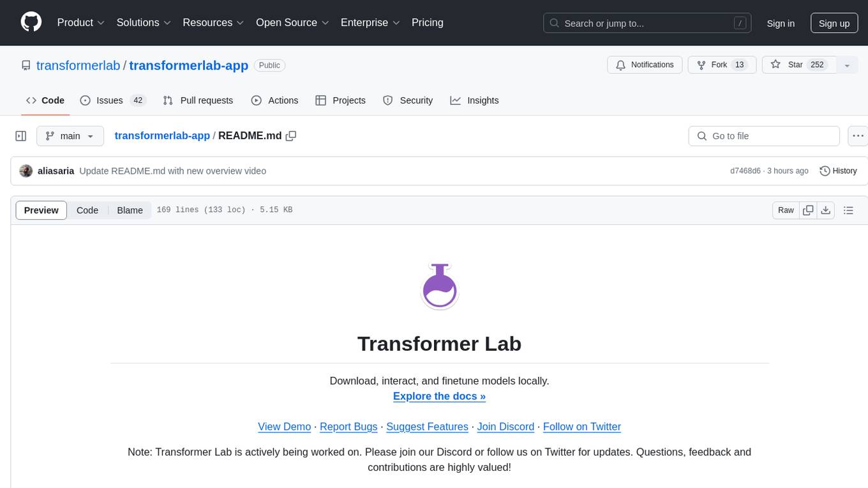Viewport: 868px width, 488px height.
Task: Copy the README.md file path
Action: click(291, 135)
